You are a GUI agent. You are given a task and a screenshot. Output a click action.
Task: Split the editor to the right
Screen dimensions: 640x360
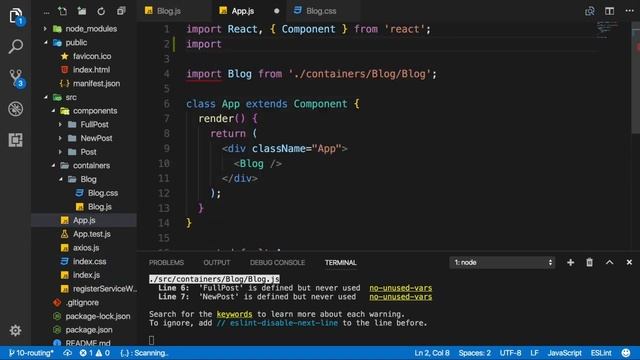coord(609,11)
